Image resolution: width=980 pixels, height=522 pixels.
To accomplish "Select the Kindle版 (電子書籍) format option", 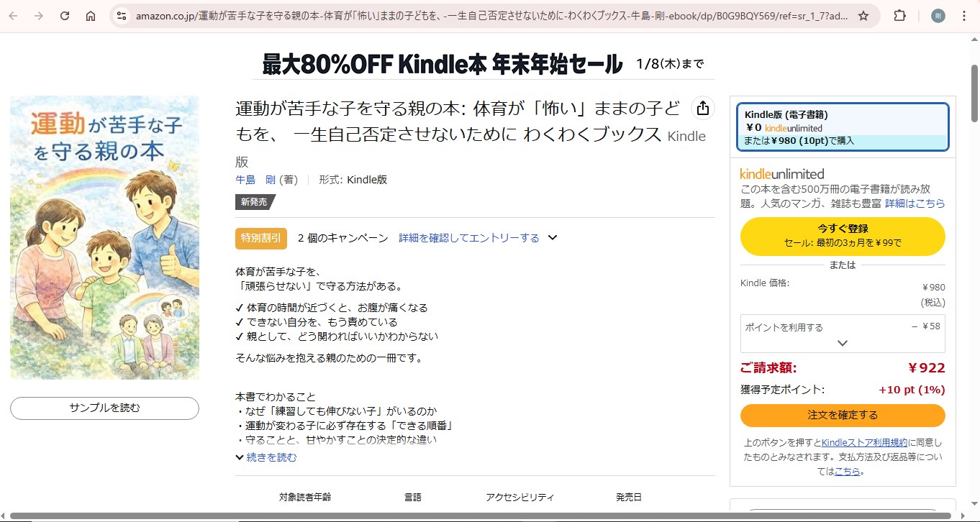I will click(843, 127).
